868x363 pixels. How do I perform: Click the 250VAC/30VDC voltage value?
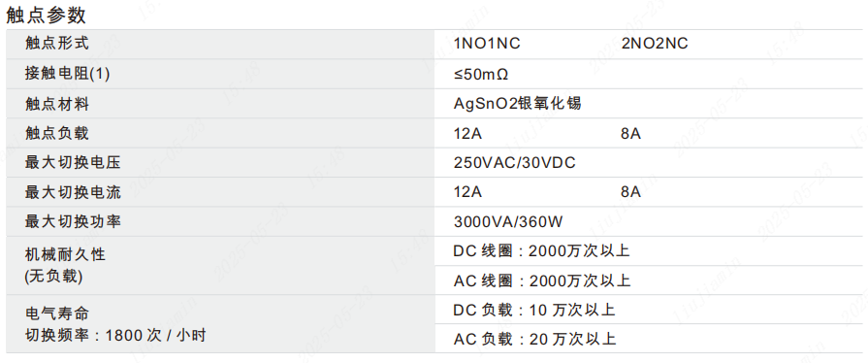[x=515, y=163]
